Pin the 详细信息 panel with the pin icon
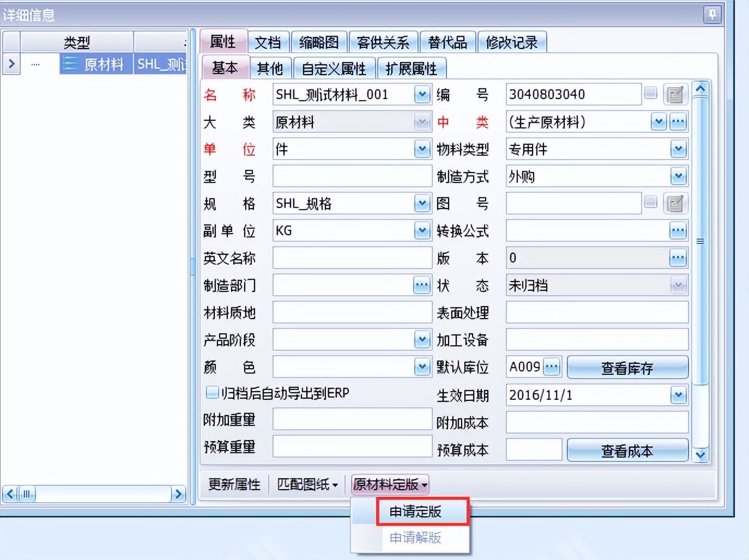Screen dimensions: 749x560 [712, 15]
